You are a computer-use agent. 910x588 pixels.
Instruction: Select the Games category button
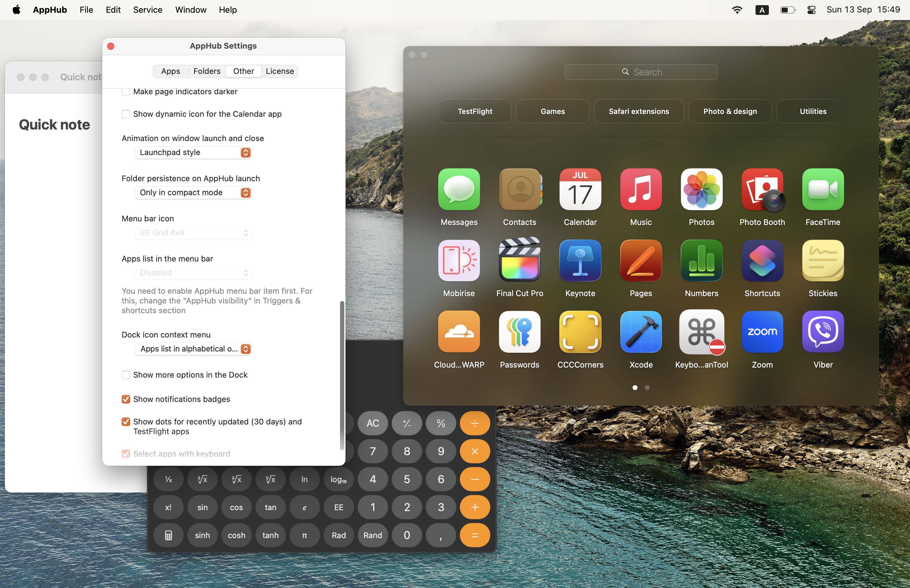click(x=553, y=112)
